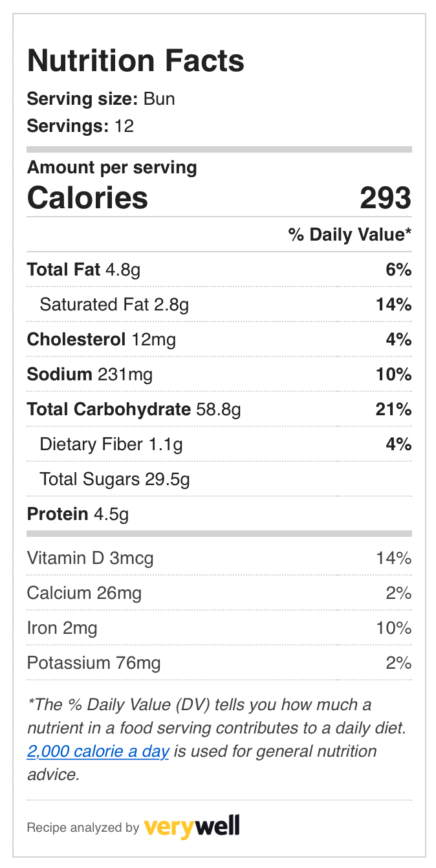Click the Servings 12 line
This screenshot has width=436, height=868.
(x=80, y=125)
